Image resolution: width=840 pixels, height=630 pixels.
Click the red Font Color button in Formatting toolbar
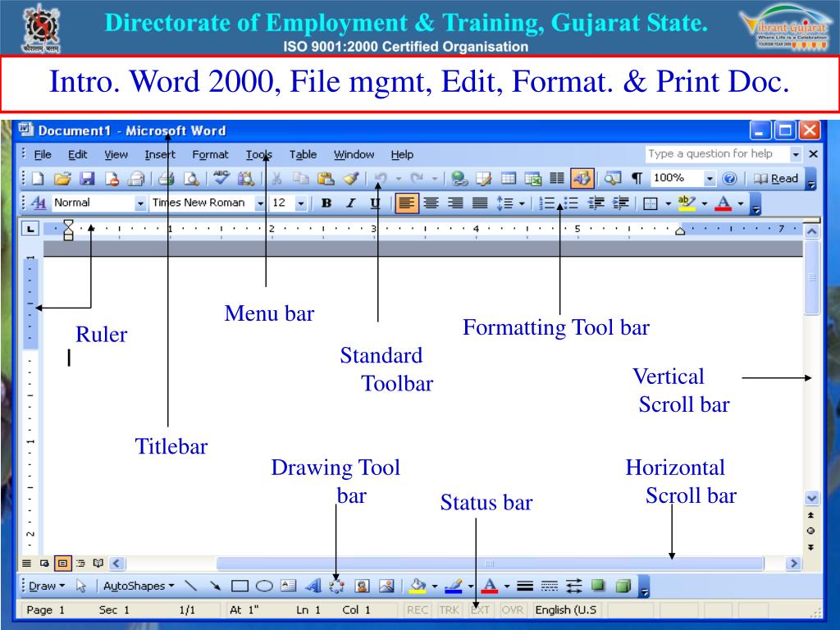click(724, 203)
